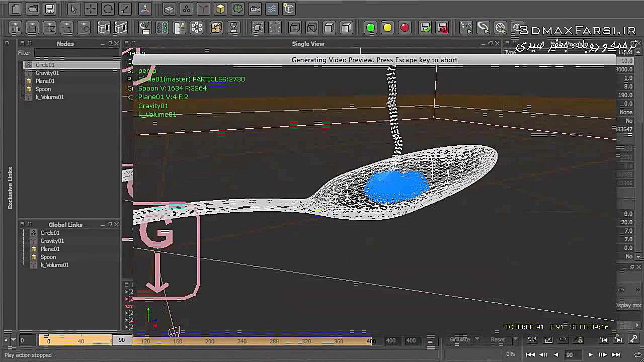Click the yellow cube object icon
Screen dimensions: 644x362
click(220, 9)
